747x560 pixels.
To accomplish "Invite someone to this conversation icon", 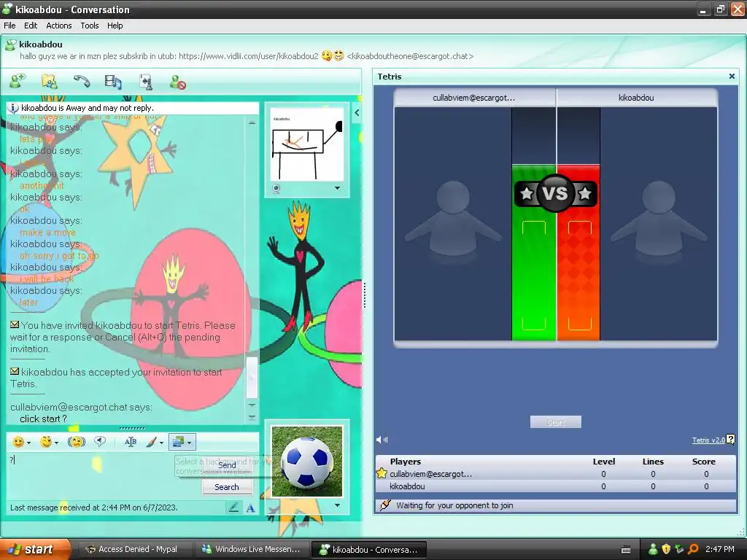I will coord(18,81).
